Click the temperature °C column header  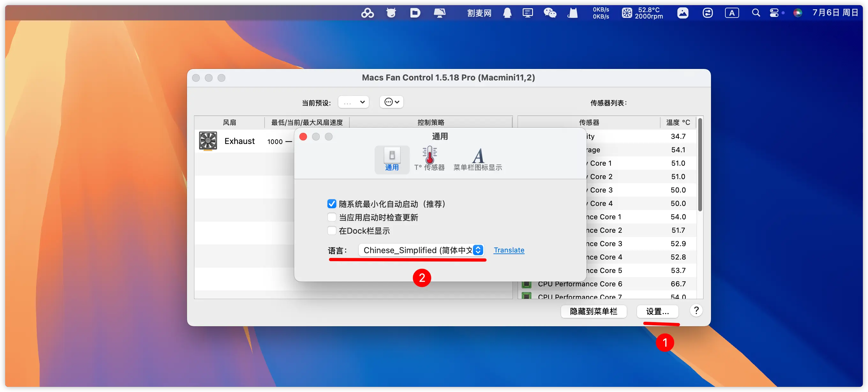[678, 122]
